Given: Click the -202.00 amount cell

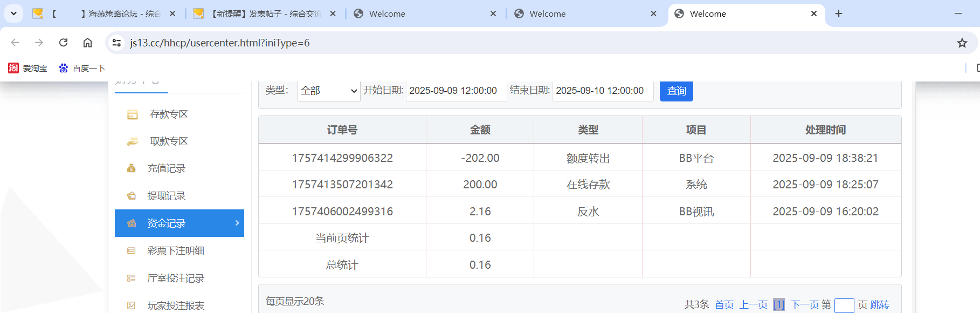Looking at the screenshot, I should coord(480,158).
